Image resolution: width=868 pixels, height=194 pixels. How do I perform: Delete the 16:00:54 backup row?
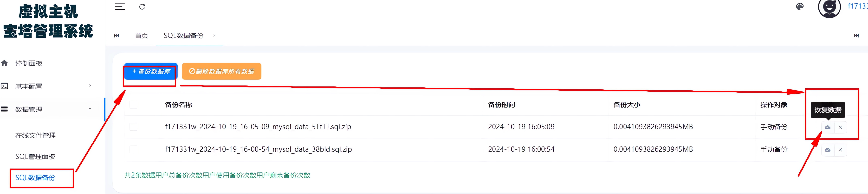point(840,150)
